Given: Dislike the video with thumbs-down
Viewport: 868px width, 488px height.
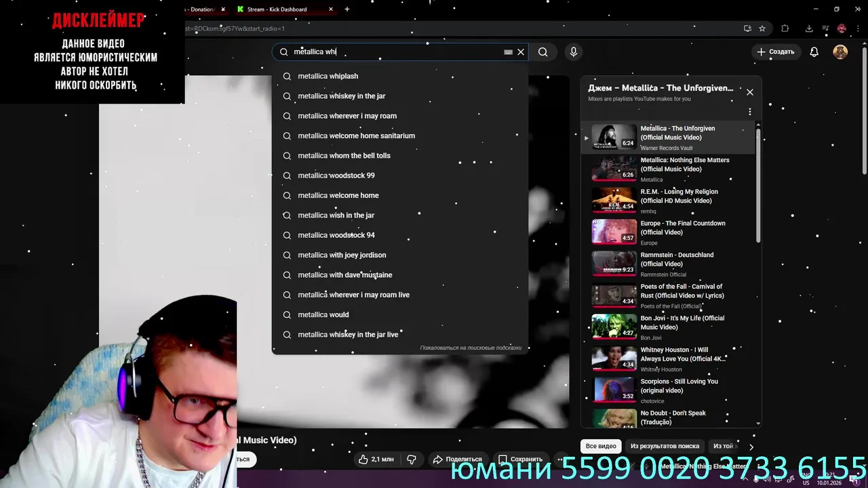Looking at the screenshot, I should [x=412, y=460].
